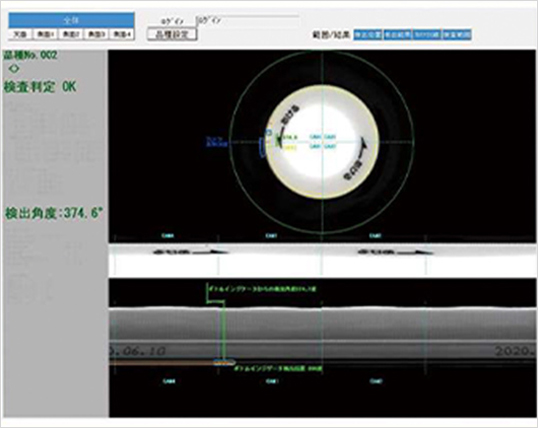Select the blue detection bracket left of the cap
Viewport: 538px width, 428px height.
[x=262, y=148]
